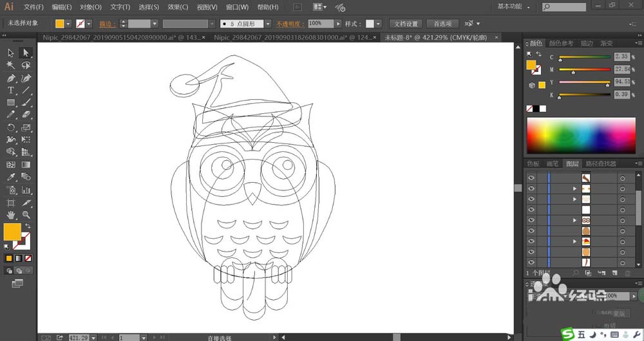Open the 5 点圆形 brush dropdown
644x341 pixels.
pyautogui.click(x=268, y=24)
